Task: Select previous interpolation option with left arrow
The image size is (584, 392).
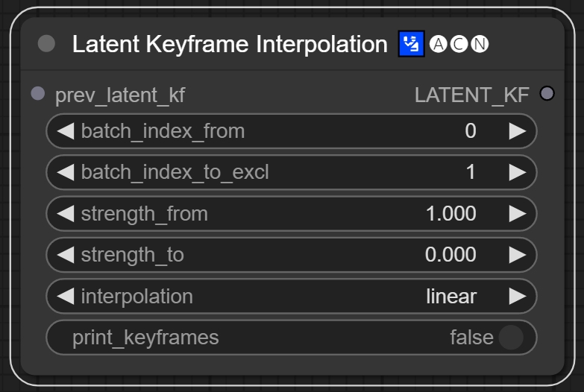Action: [66, 296]
